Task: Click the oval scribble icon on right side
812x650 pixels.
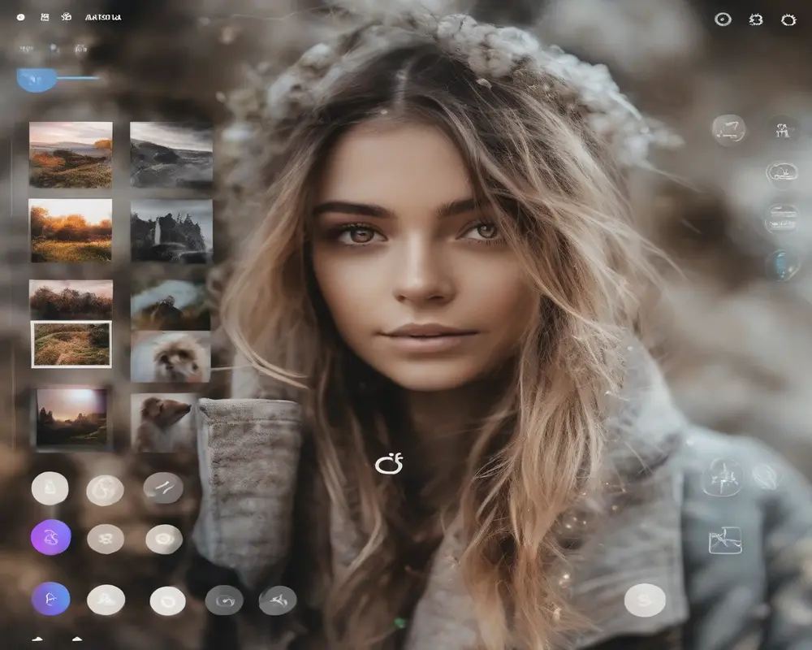Action: pos(782,174)
